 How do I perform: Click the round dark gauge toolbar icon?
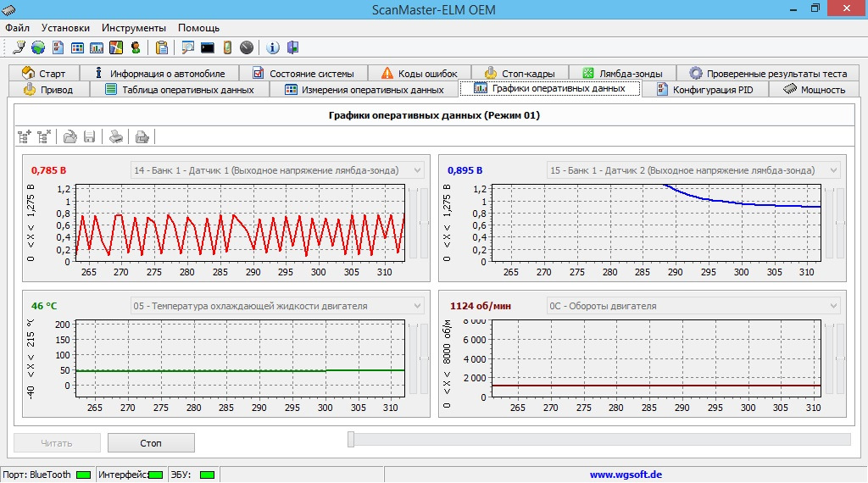point(247,47)
